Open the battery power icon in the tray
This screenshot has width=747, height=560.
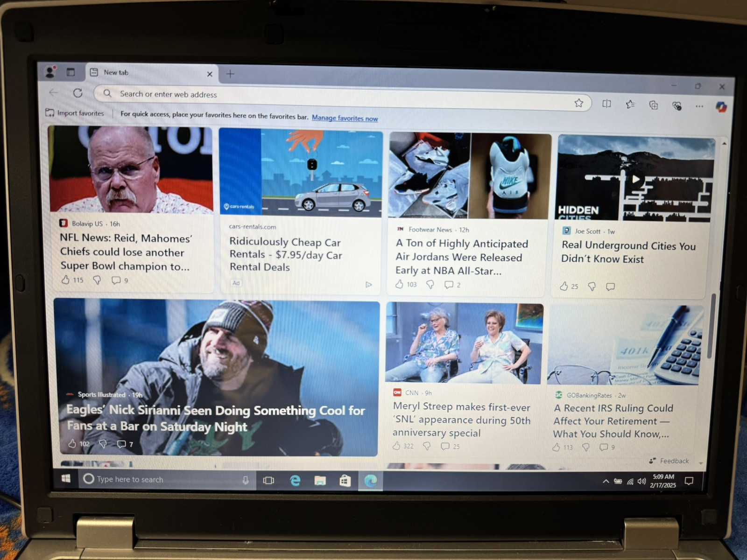(618, 481)
